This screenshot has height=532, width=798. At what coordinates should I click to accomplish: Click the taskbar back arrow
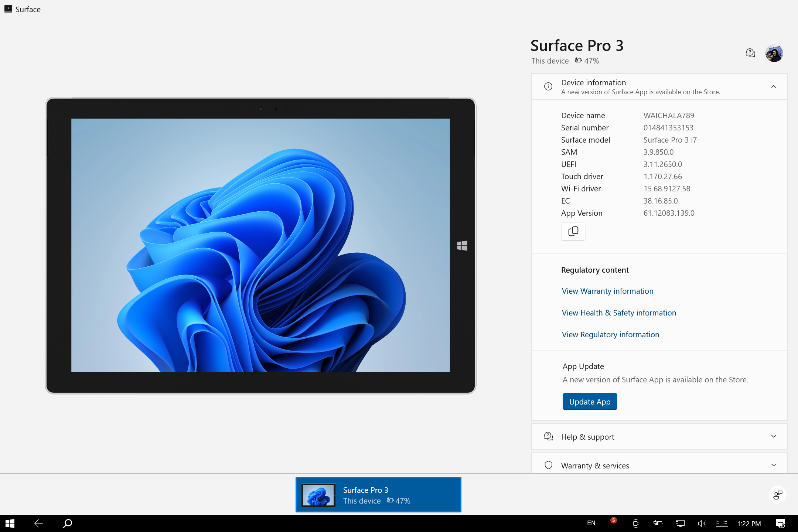pyautogui.click(x=39, y=524)
